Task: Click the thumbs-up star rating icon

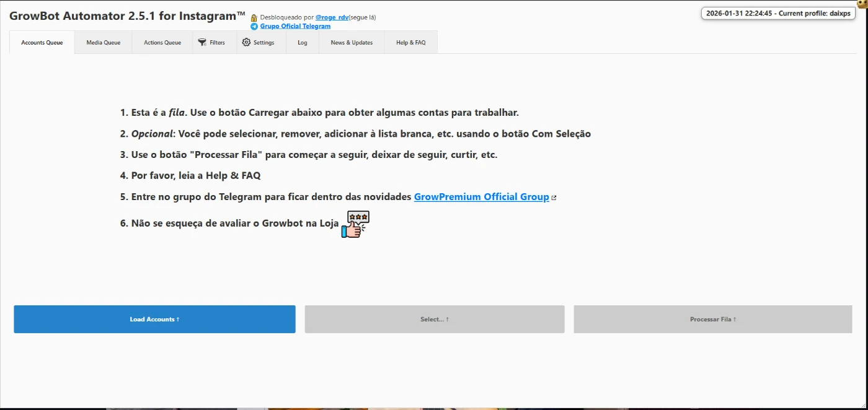Action: pyautogui.click(x=355, y=224)
